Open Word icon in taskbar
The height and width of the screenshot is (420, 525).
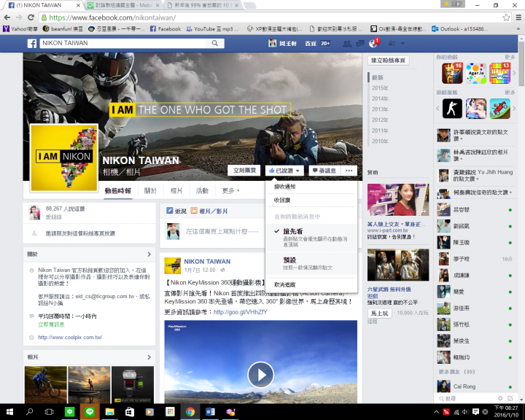coord(210,412)
